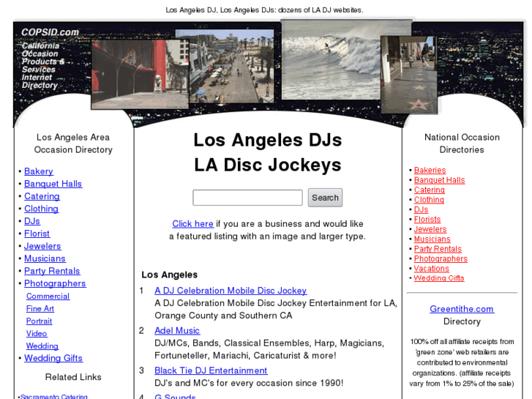Open the national Party Rentals directory link

click(x=438, y=249)
